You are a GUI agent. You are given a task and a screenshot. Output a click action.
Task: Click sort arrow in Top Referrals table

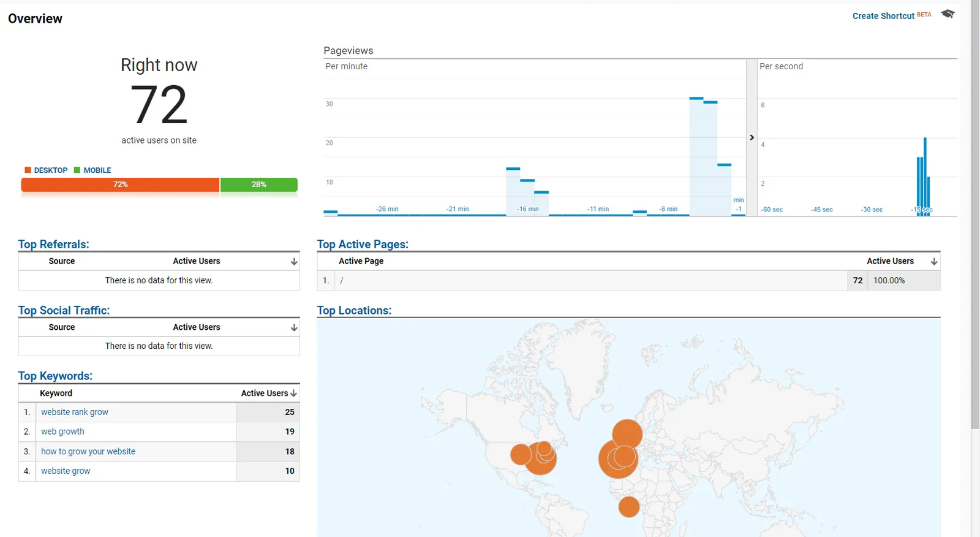294,262
